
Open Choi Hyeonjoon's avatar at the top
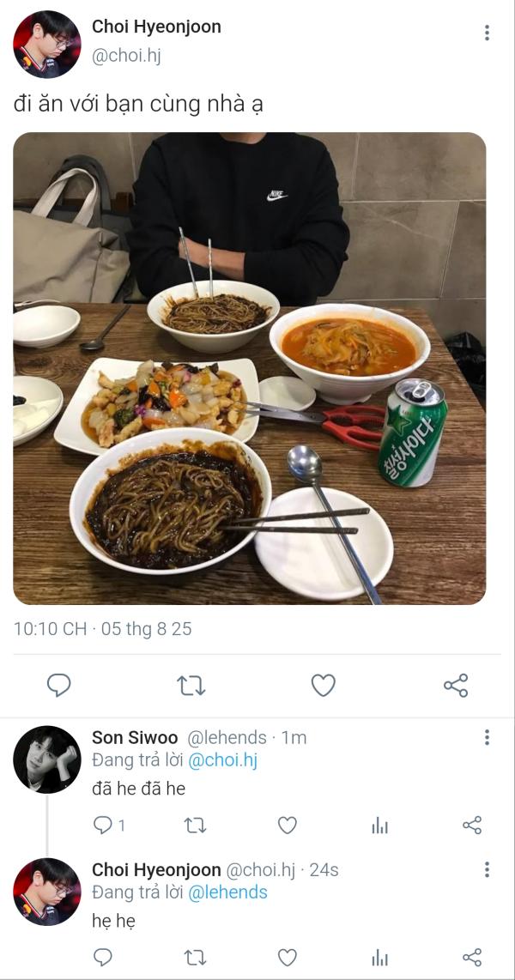click(47, 45)
